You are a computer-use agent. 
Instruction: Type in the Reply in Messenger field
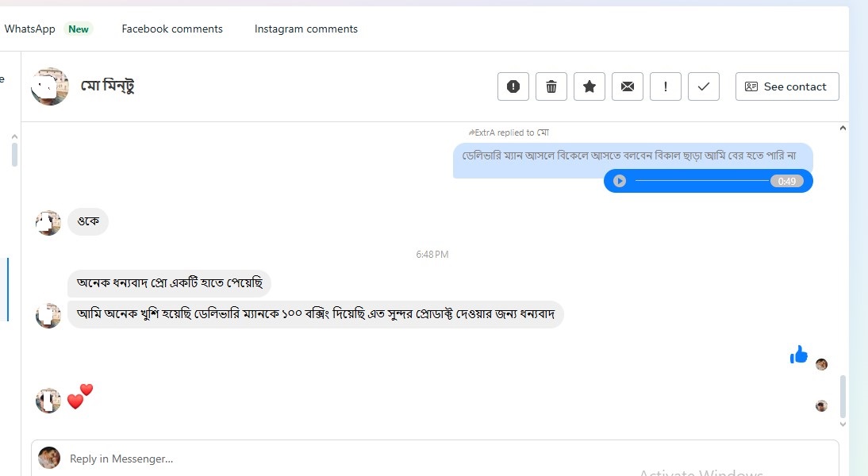coord(444,459)
